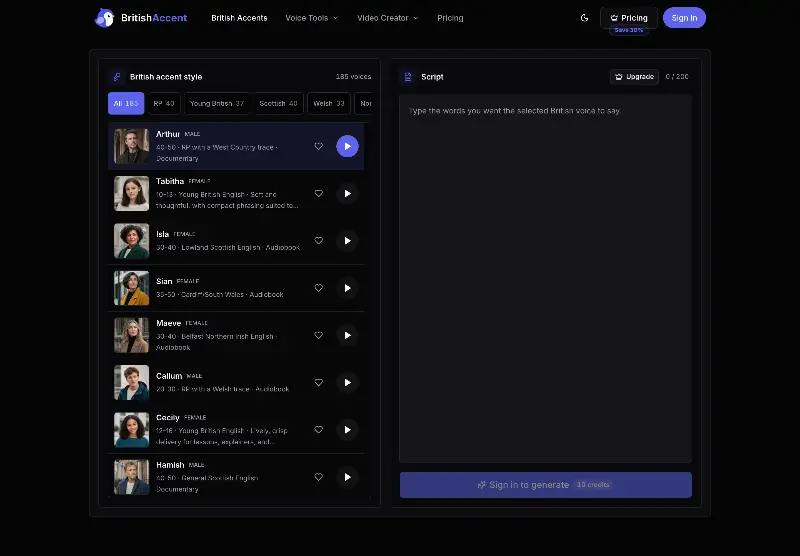Image resolution: width=800 pixels, height=556 pixels.
Task: Favorite the Cecily voice with heart
Action: [319, 430]
